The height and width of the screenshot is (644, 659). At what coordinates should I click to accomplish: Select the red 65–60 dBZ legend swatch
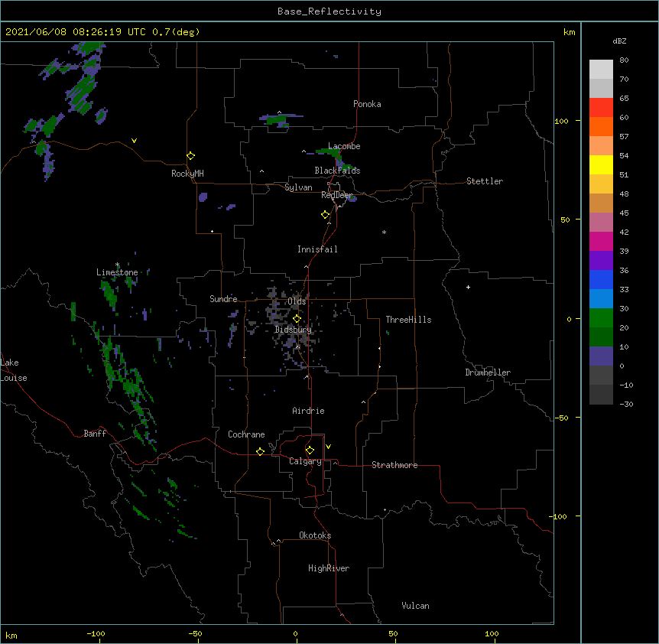coord(601,108)
